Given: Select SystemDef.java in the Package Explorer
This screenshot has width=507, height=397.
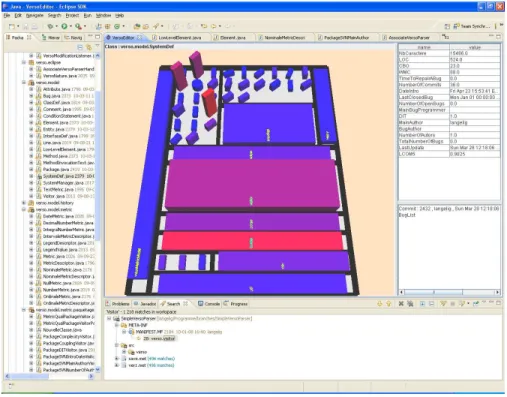Looking at the screenshot, I should tap(65, 176).
